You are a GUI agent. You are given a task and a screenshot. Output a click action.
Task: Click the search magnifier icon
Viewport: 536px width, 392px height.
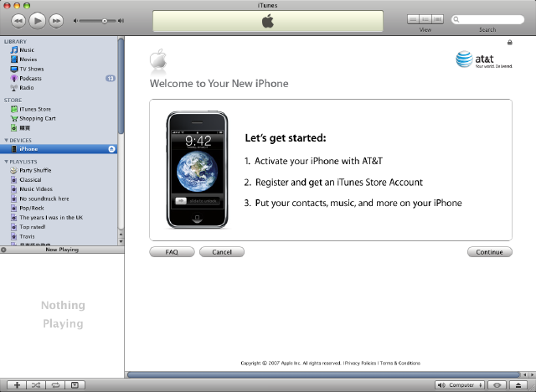coord(456,19)
